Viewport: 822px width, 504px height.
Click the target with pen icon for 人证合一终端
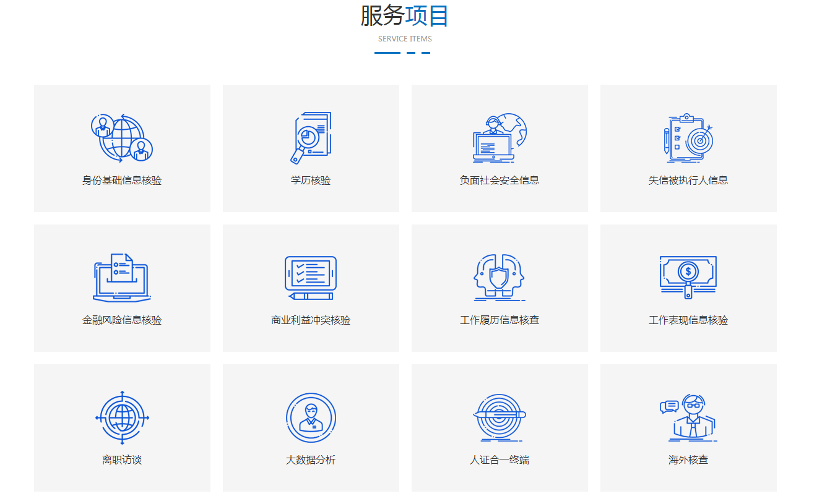[500, 417]
